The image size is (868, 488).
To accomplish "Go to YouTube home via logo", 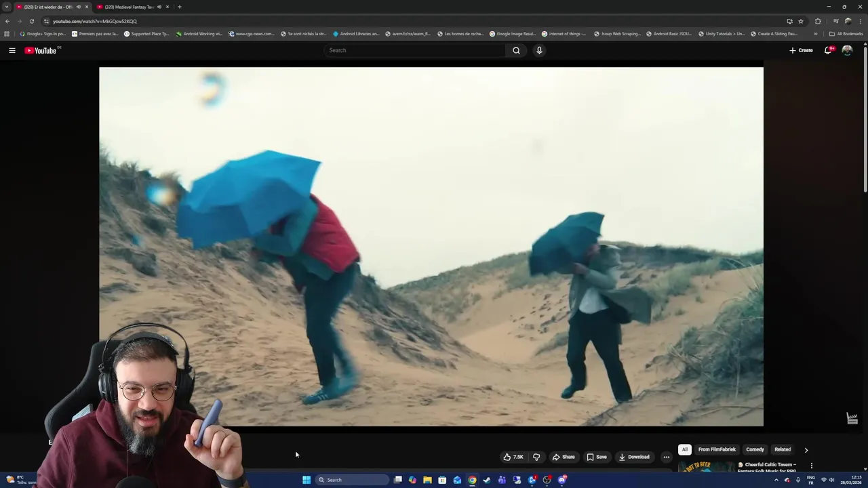I will (x=41, y=50).
